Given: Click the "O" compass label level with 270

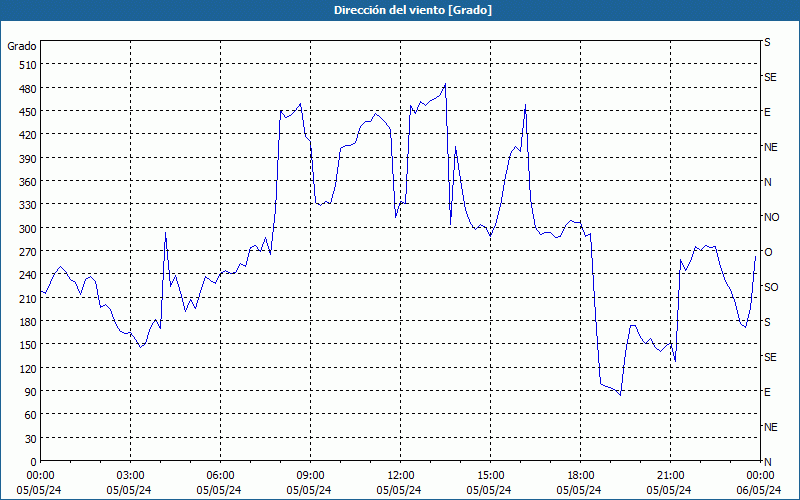Looking at the screenshot, I should (768, 252).
